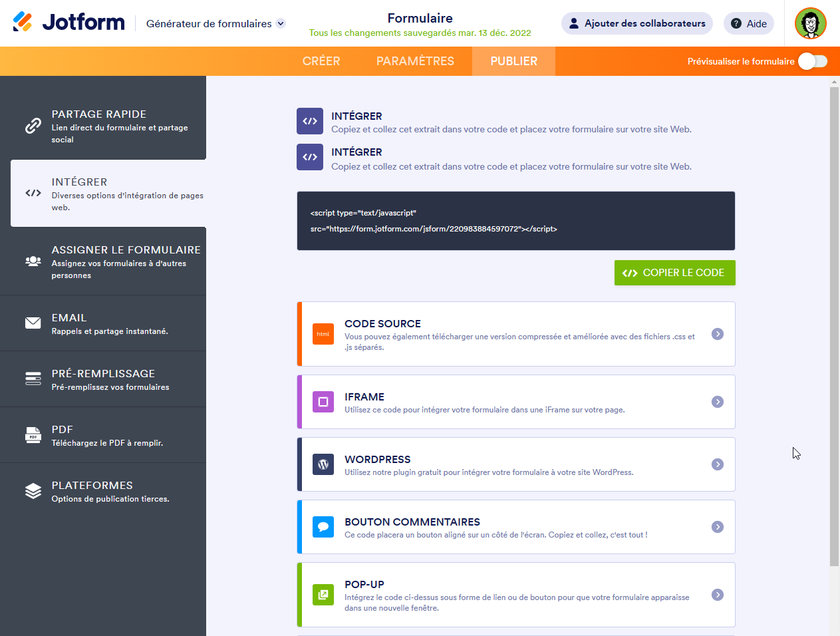Click the Intégrer code icon in sidebar

click(33, 193)
